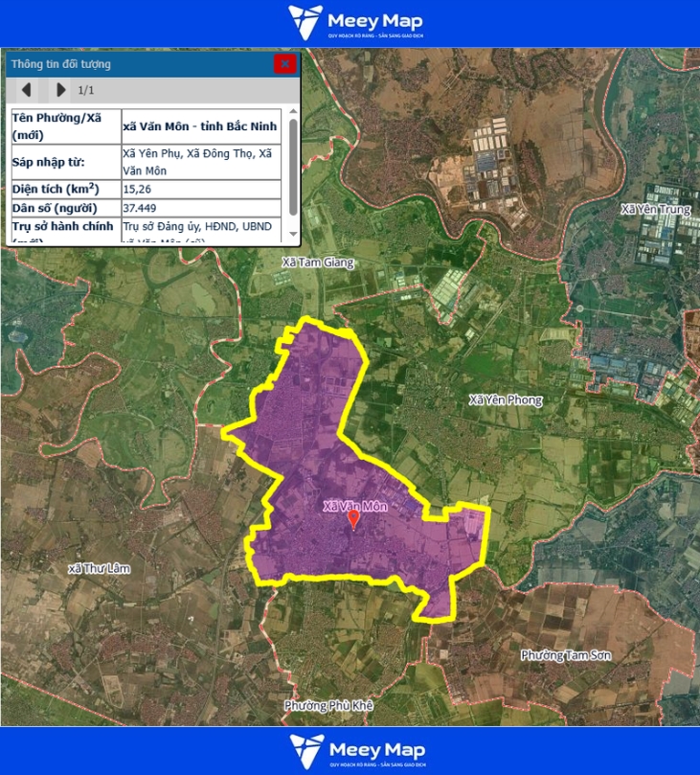Select the Phường Tam Sơn map label
The width and height of the screenshot is (700, 775).
click(566, 655)
